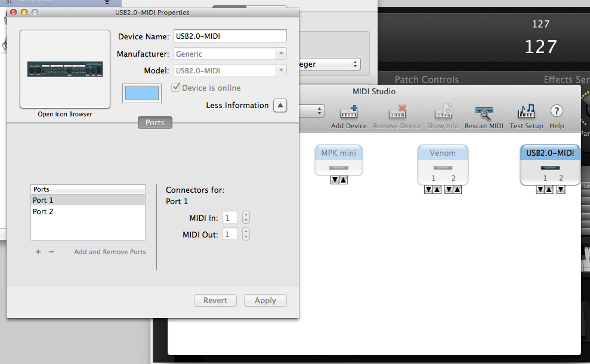Open the partially hidden 'eger' popup menu
This screenshot has width=590, height=364.
(x=330, y=64)
